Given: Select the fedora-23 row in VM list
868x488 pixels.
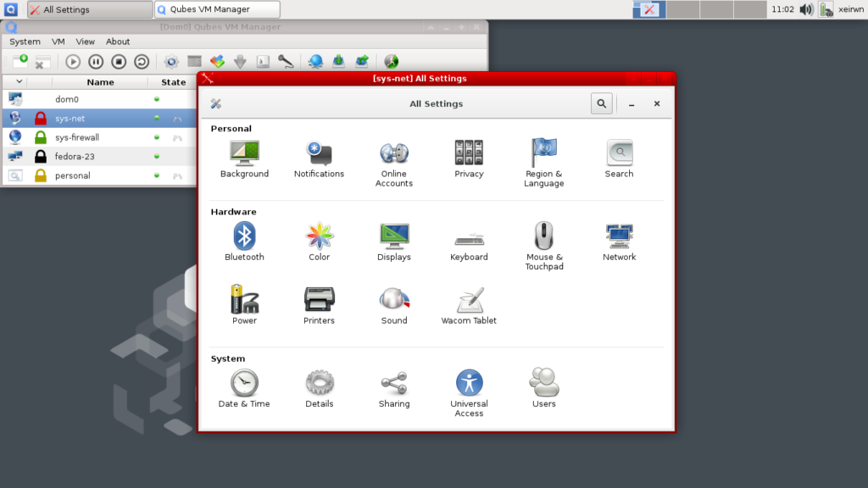Looking at the screenshot, I should click(x=100, y=157).
